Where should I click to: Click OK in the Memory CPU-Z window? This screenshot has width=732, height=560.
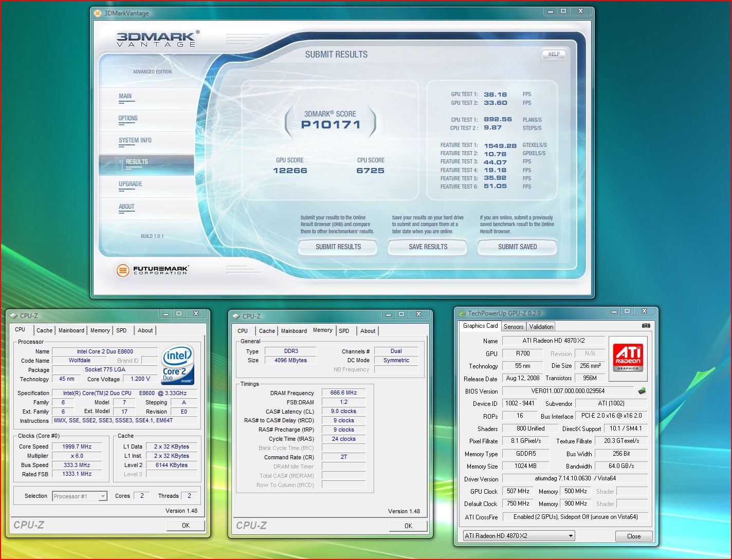(408, 526)
